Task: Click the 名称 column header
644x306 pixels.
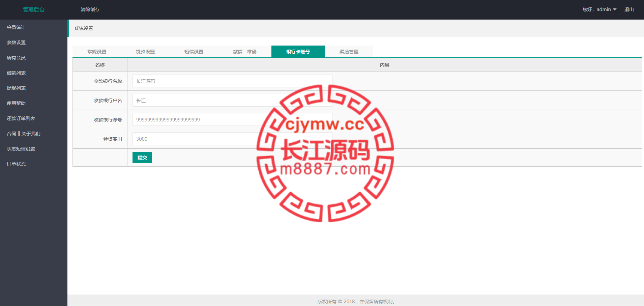Action: [100, 65]
